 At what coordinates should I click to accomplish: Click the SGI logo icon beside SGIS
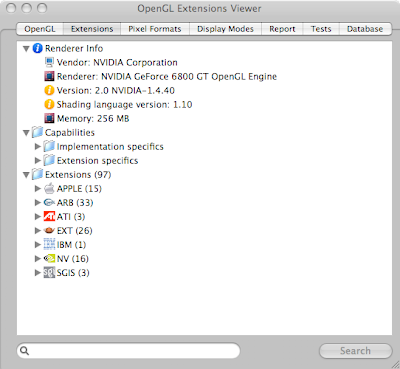49,273
